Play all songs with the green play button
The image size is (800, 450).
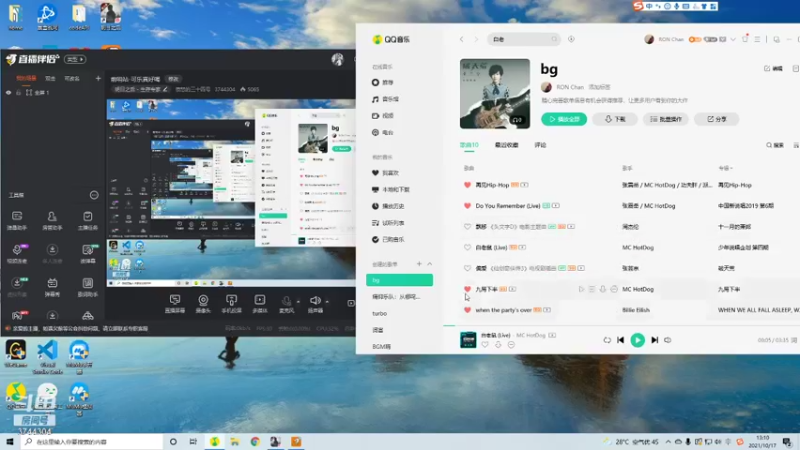tap(564, 119)
